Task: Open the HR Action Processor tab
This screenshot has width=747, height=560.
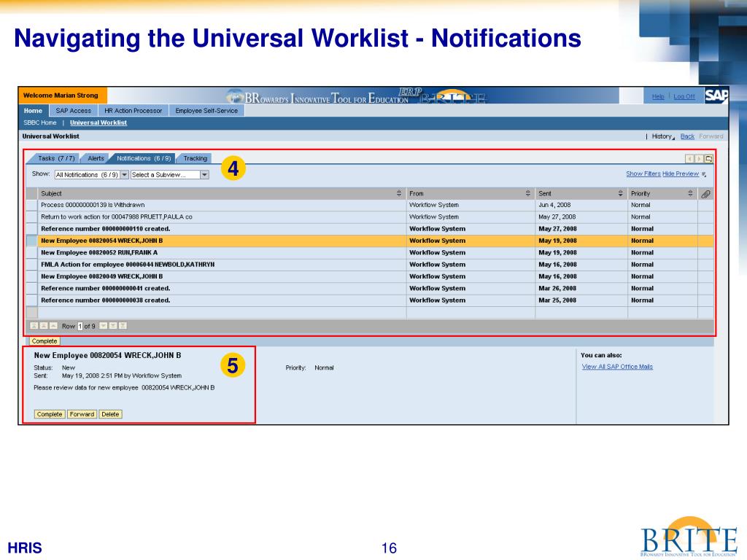Action: pyautogui.click(x=133, y=111)
